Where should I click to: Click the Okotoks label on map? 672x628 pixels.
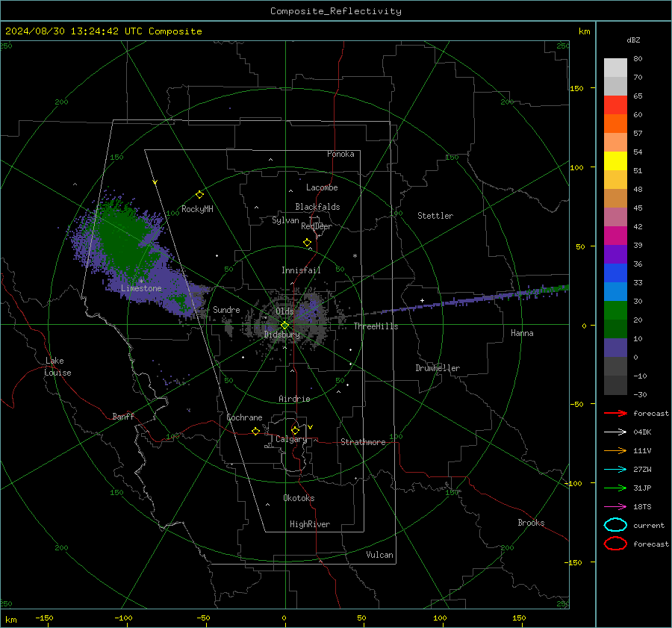pos(299,498)
